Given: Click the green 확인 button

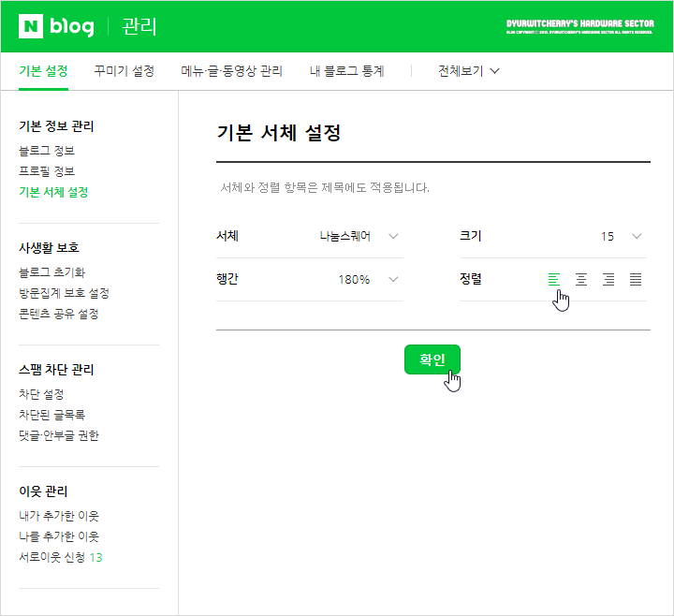Looking at the screenshot, I should point(432,359).
